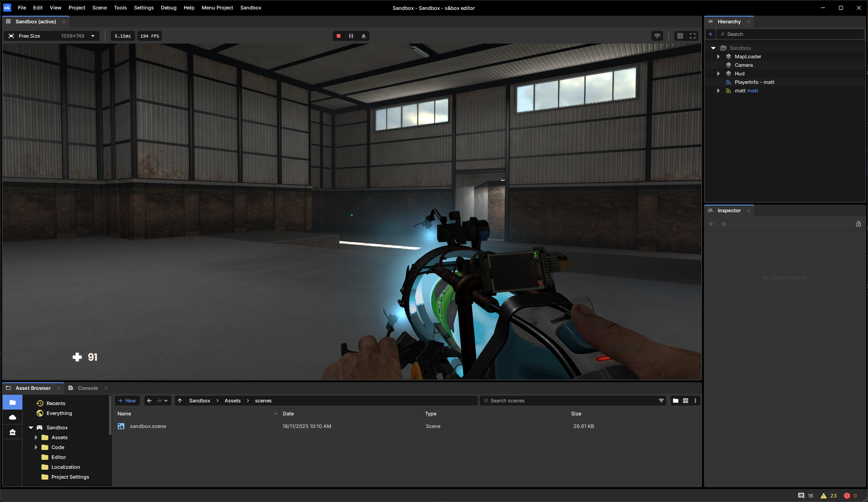Open asset browser filter options icon

[x=661, y=401]
